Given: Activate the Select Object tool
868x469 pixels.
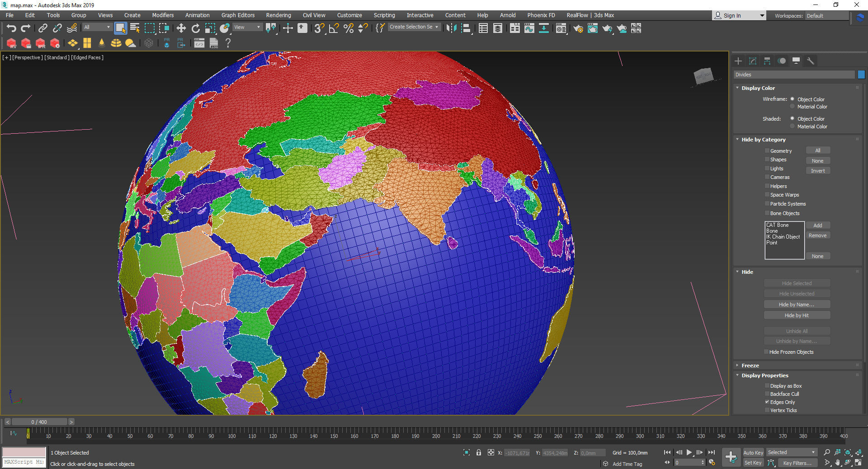Looking at the screenshot, I should (120, 28).
